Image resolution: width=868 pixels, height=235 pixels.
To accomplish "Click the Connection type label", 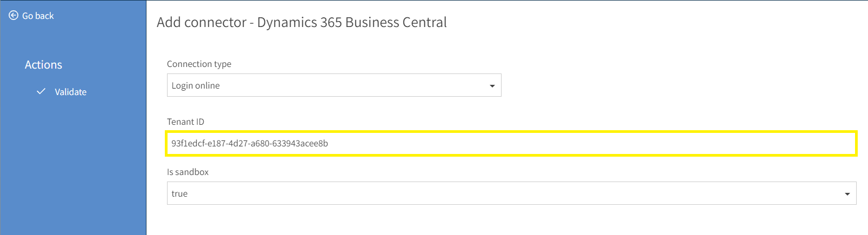I will coord(199,64).
